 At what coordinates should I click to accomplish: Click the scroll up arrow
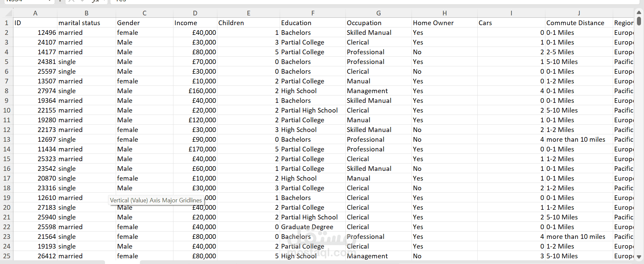coord(639,12)
